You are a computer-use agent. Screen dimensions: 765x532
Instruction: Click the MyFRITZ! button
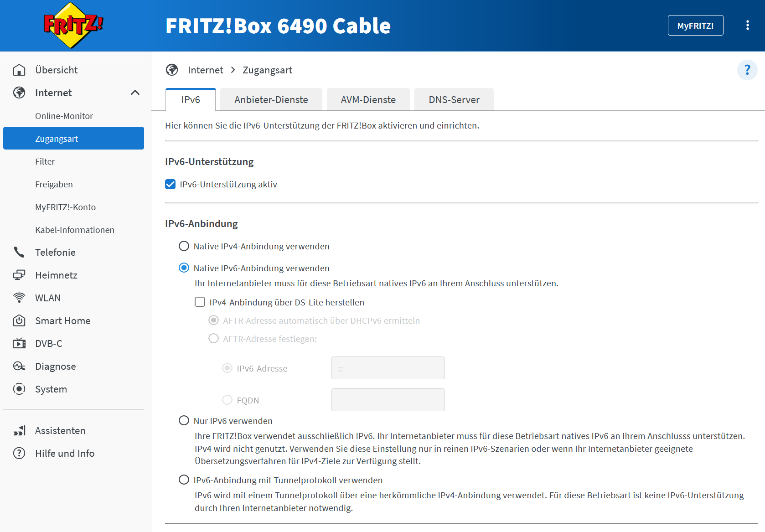click(x=695, y=26)
